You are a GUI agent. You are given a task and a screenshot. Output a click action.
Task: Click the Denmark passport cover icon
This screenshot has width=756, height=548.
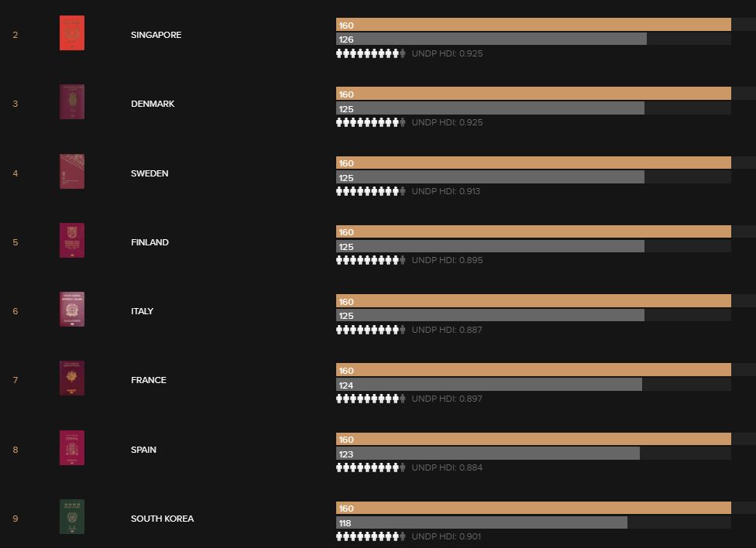coord(72,102)
